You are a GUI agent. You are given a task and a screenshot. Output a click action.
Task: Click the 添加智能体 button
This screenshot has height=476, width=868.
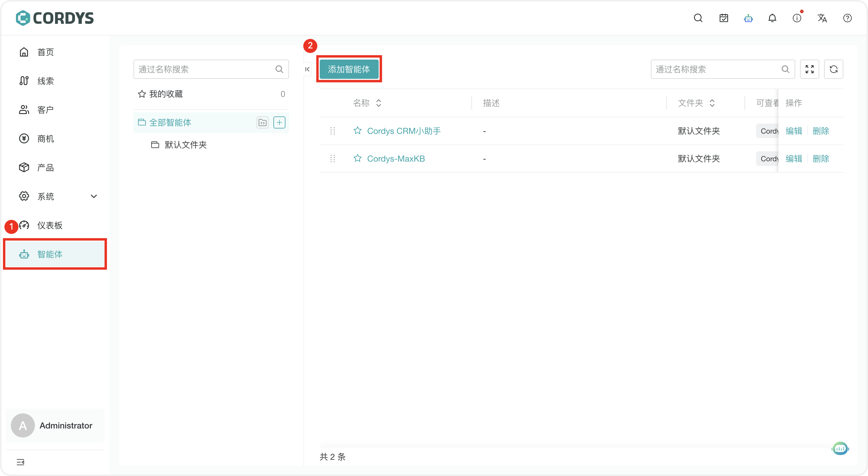pyautogui.click(x=349, y=69)
